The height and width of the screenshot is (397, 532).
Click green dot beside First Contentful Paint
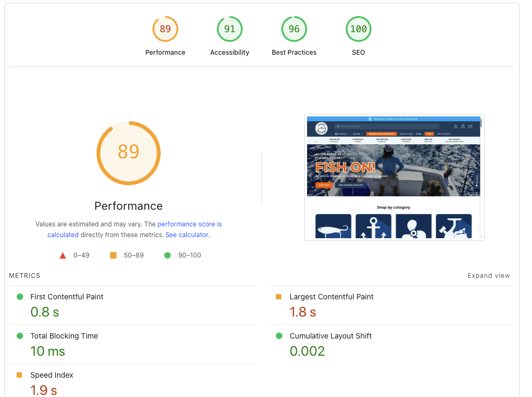coord(20,297)
